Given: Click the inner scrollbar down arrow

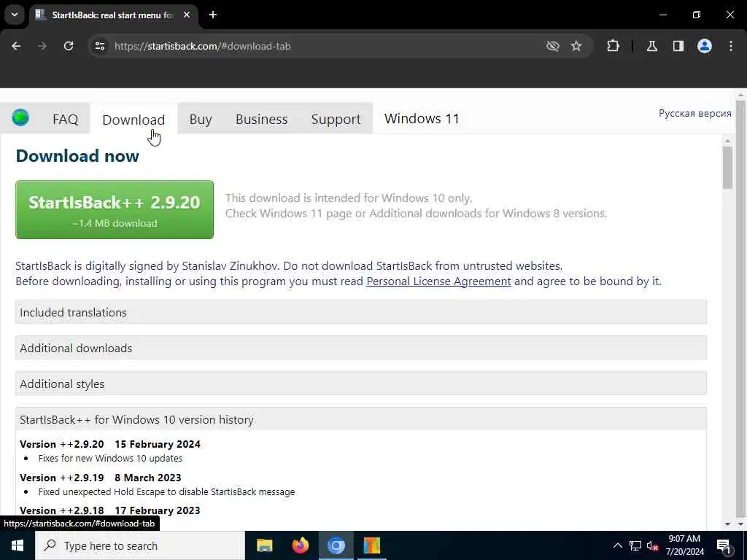Looking at the screenshot, I should coord(727,524).
